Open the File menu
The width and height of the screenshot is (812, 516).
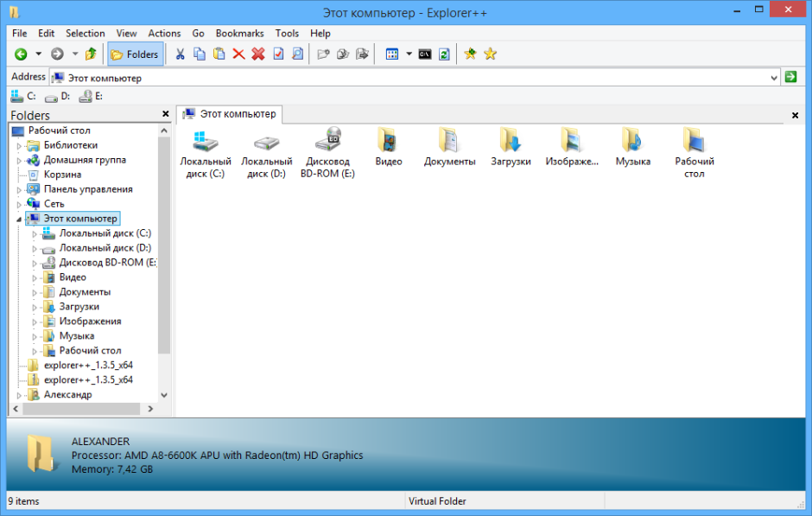tap(20, 33)
